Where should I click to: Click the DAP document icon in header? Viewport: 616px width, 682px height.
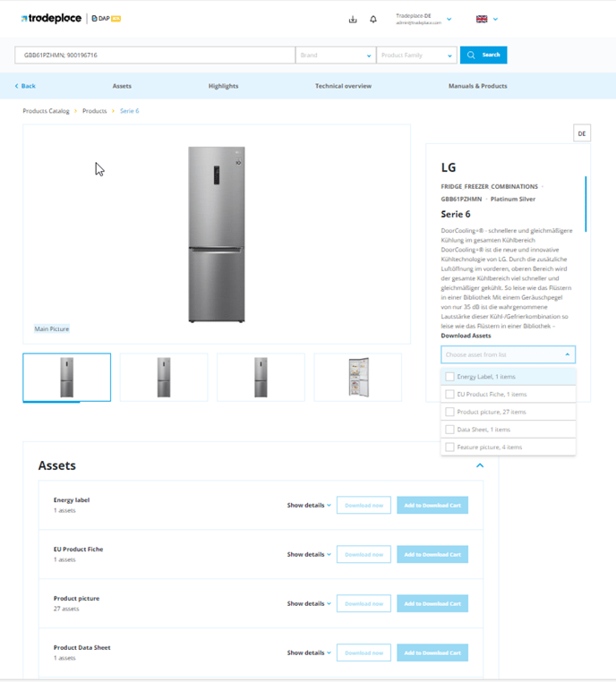click(94, 18)
